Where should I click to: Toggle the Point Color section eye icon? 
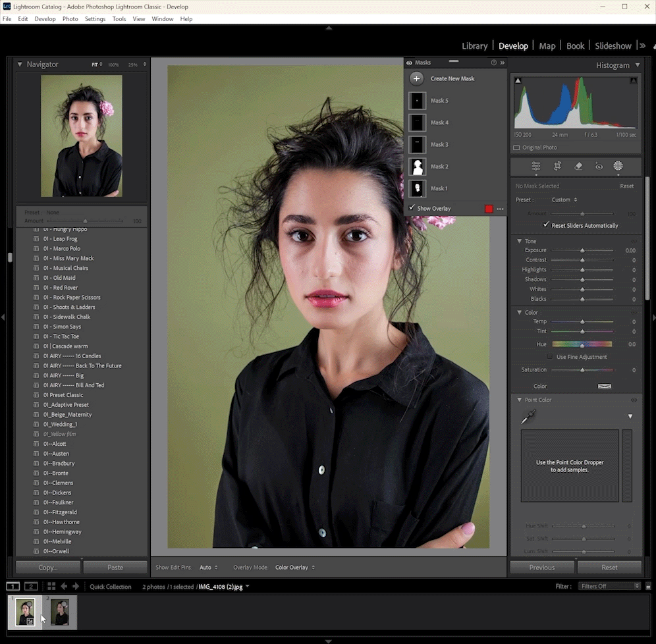click(634, 400)
